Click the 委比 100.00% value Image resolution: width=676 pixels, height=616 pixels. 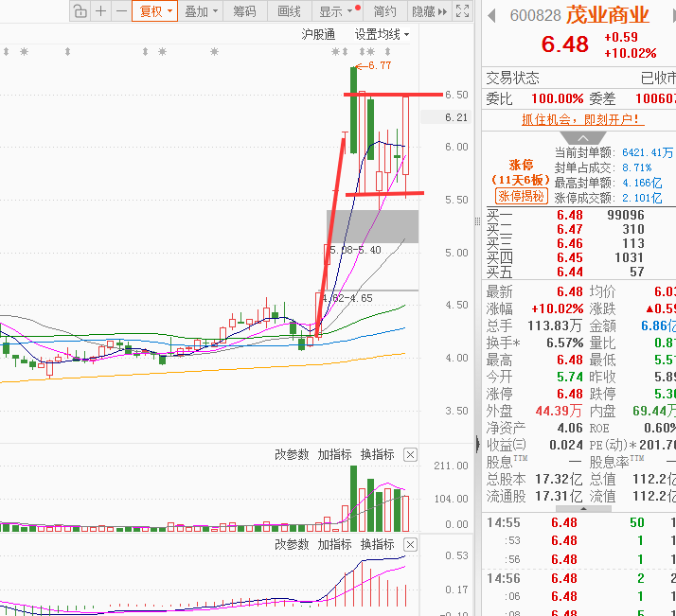click(557, 98)
